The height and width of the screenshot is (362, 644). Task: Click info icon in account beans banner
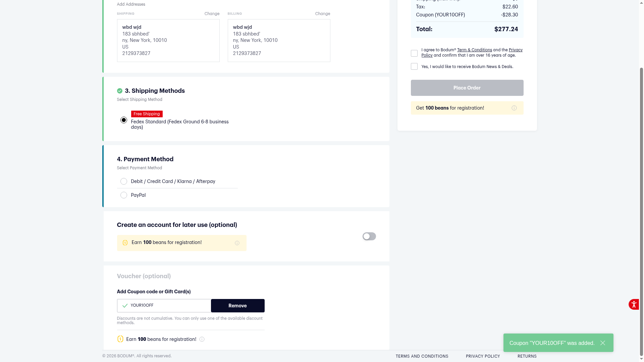237,243
